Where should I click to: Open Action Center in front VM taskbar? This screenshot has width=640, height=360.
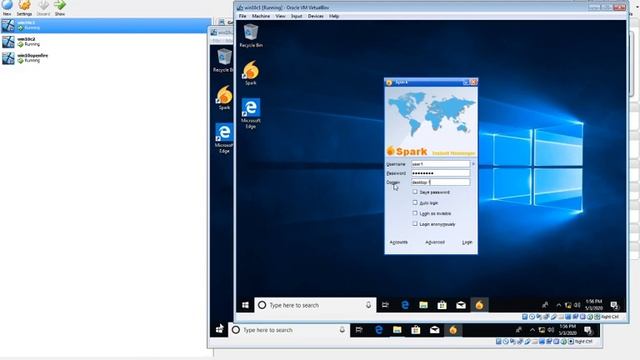614,305
